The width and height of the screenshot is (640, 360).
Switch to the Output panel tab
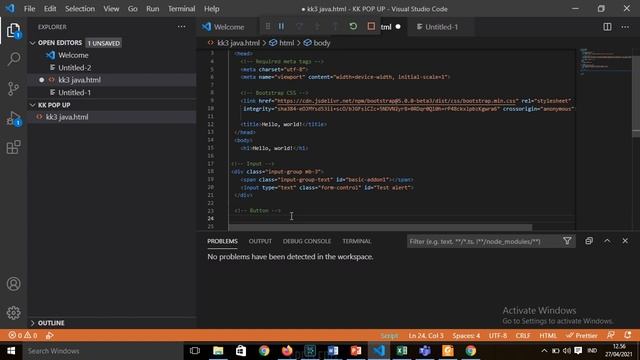click(260, 241)
